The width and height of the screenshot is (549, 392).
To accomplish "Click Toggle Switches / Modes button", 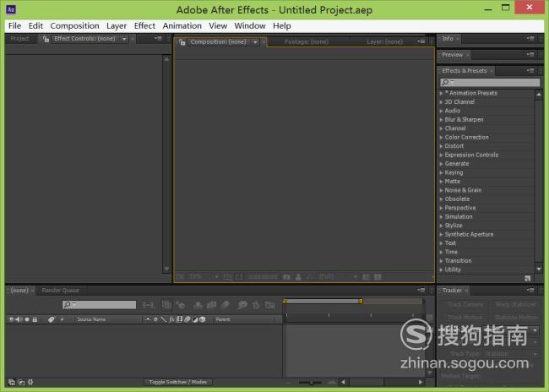I will click(178, 382).
